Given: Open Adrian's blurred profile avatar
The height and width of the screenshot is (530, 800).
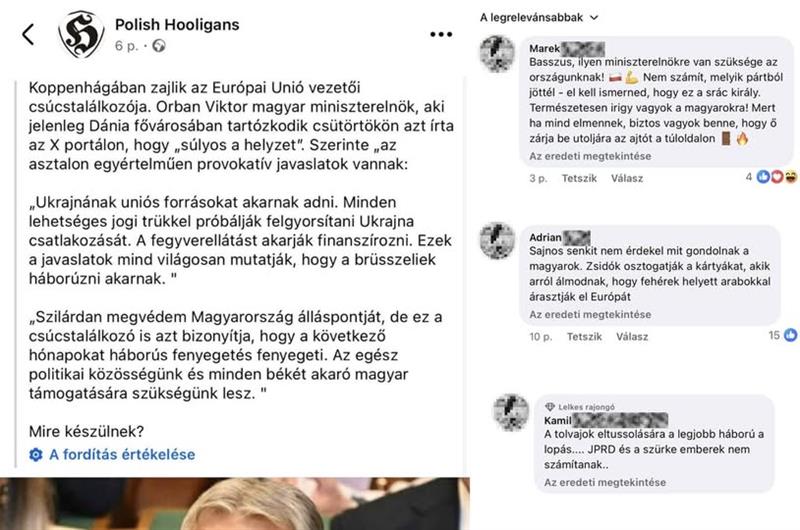Looking at the screenshot, I should point(497,240).
